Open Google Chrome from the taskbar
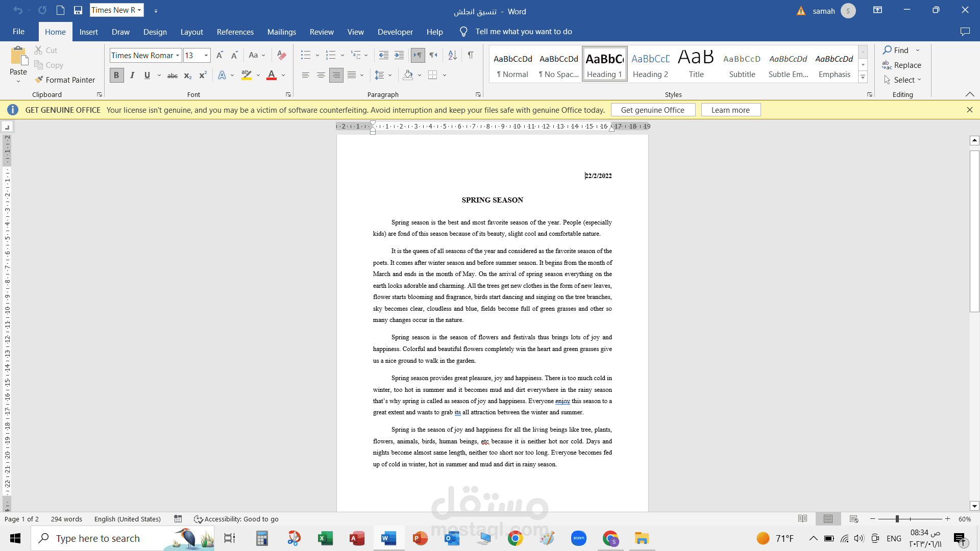 (516, 538)
